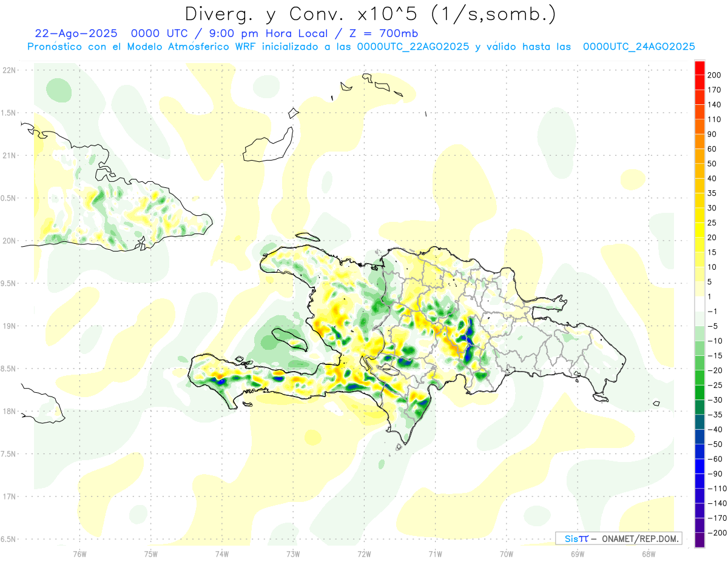Click the positive "140" legend value

click(714, 105)
